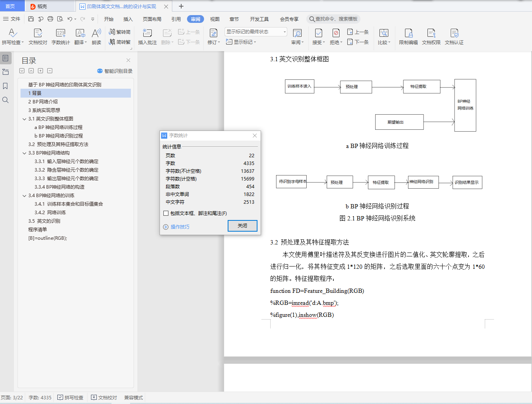
Task: Click the Print icon in the quick access bar
Action: click(x=50, y=19)
